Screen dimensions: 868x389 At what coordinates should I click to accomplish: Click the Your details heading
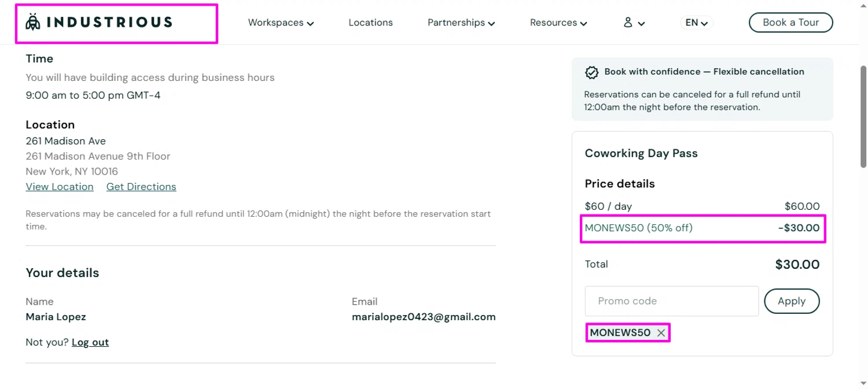tap(62, 273)
